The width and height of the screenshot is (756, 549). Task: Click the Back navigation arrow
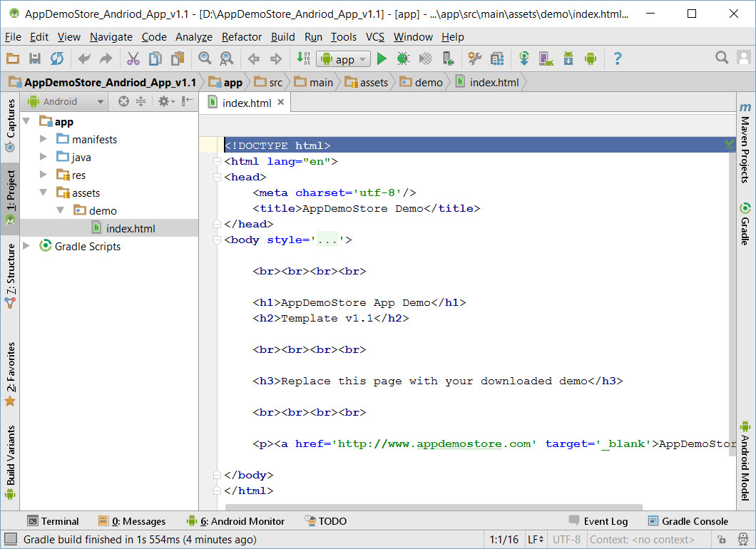[254, 58]
